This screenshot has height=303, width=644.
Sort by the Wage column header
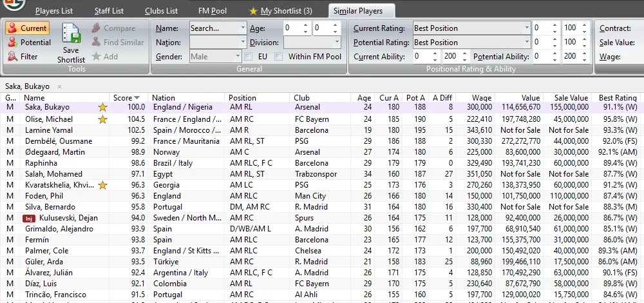pyautogui.click(x=475, y=98)
